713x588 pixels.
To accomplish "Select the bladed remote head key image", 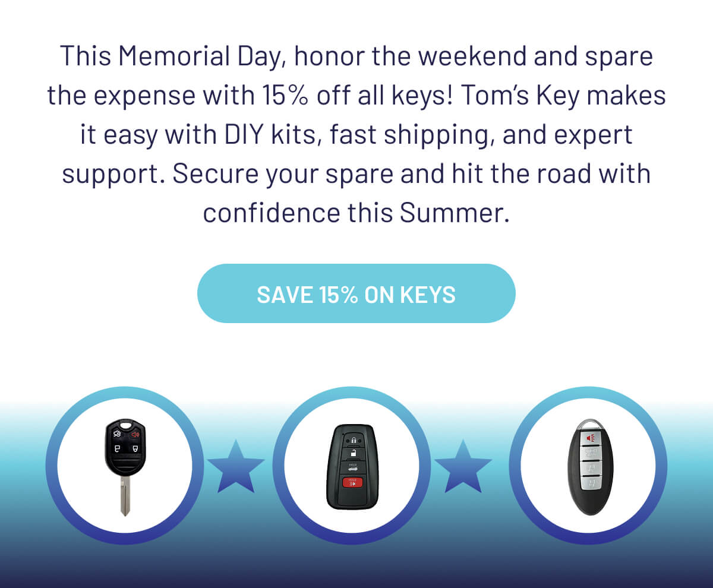I will (x=125, y=466).
